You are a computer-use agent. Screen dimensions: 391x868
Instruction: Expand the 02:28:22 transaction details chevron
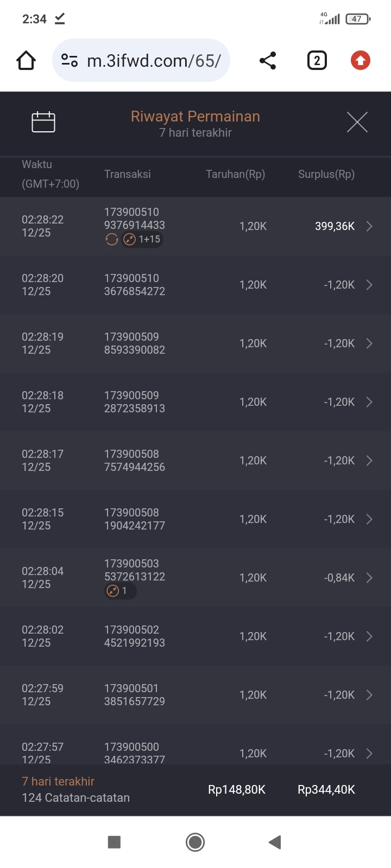(x=369, y=226)
